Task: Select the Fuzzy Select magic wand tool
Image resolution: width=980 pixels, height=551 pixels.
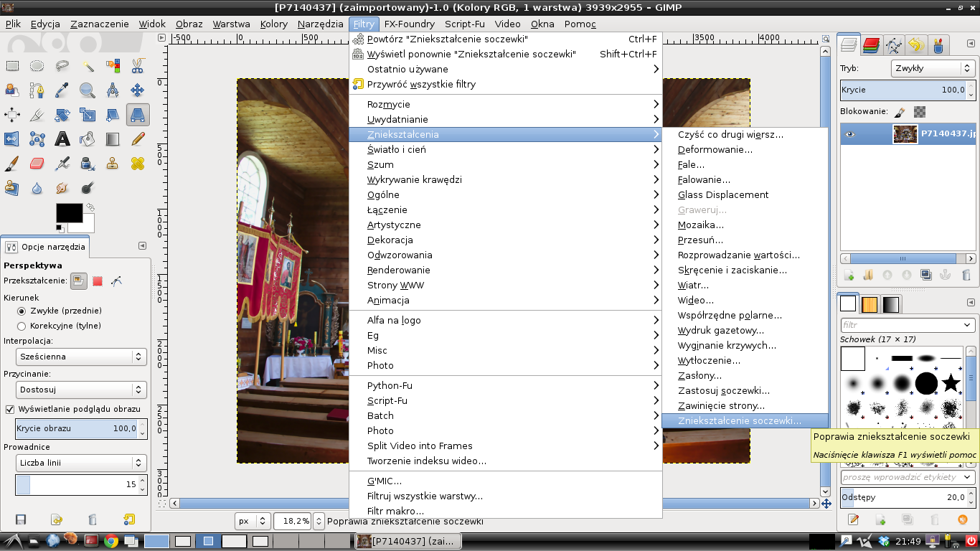Action: point(88,66)
